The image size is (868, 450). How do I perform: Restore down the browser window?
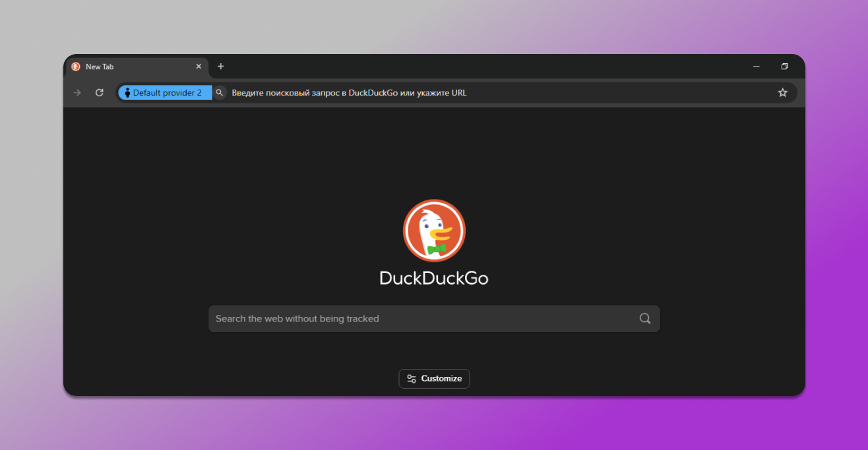click(x=784, y=67)
